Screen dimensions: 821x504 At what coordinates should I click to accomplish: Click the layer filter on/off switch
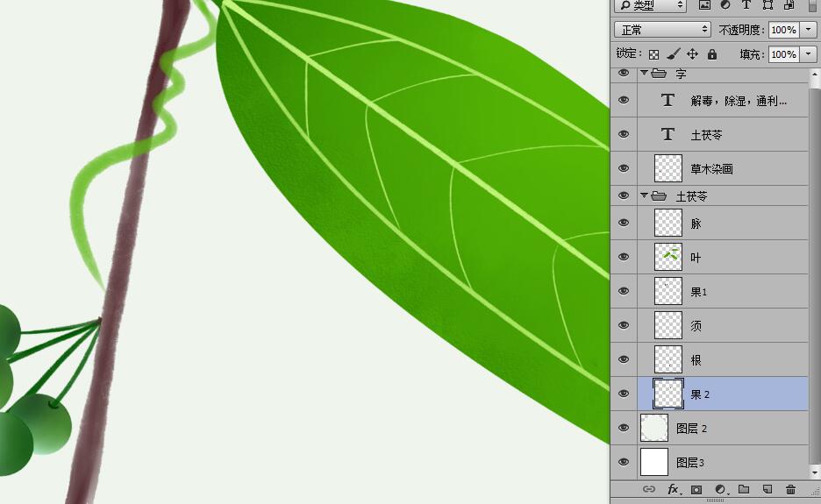tap(812, 4)
